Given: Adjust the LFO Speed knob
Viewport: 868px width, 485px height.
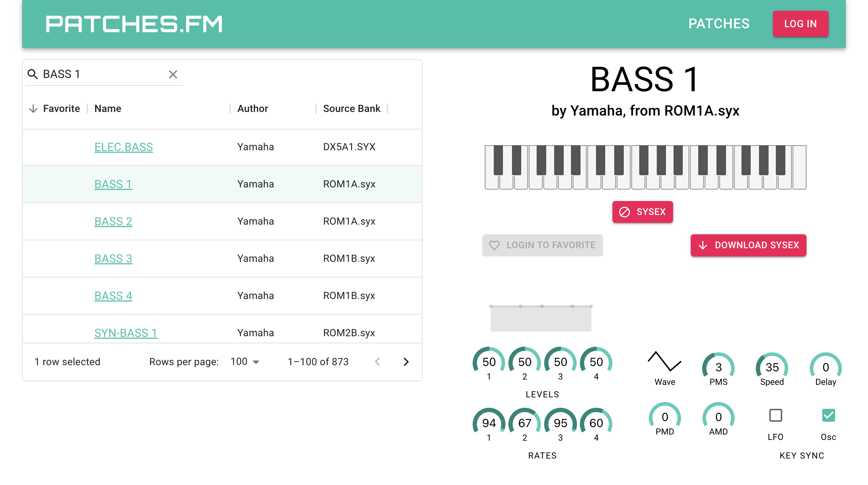Looking at the screenshot, I should click(x=772, y=367).
